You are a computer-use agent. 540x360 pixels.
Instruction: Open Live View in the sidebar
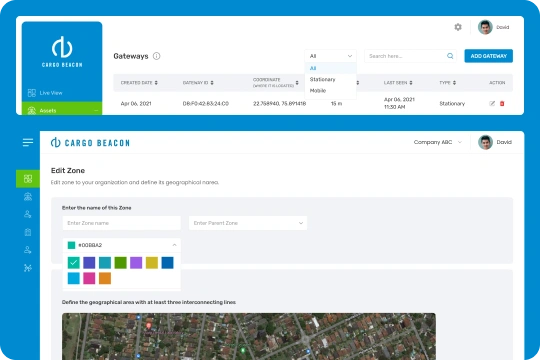[x=51, y=93]
